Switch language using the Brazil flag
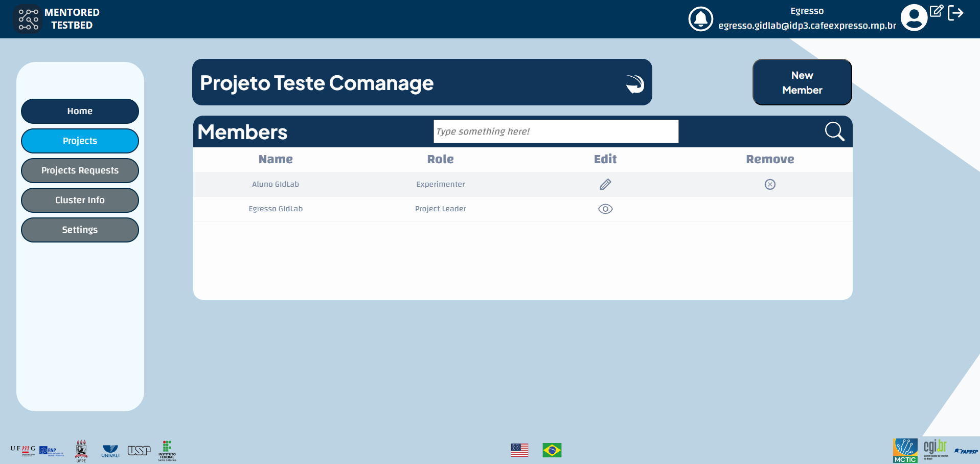The width and height of the screenshot is (980, 464). pos(553,450)
